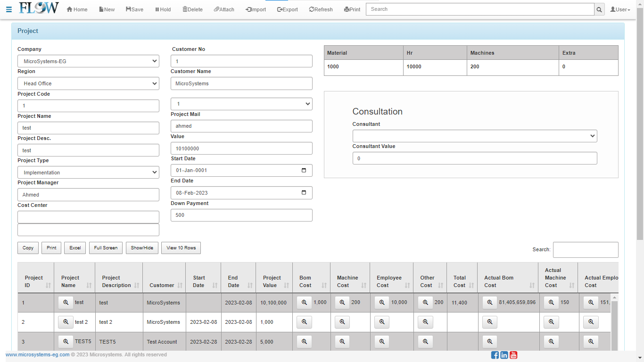Image resolution: width=644 pixels, height=362 pixels.
Task: Click the hamburger menu icon
Action: 9,9
